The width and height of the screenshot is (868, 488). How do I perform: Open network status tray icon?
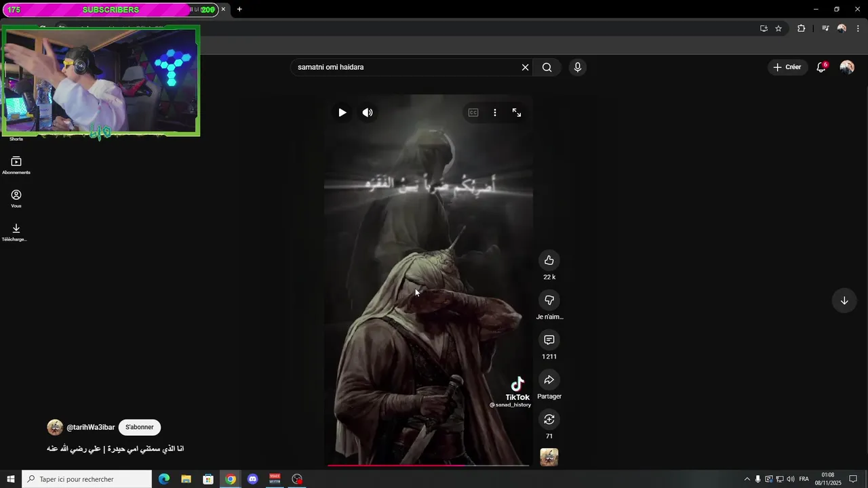(x=780, y=479)
